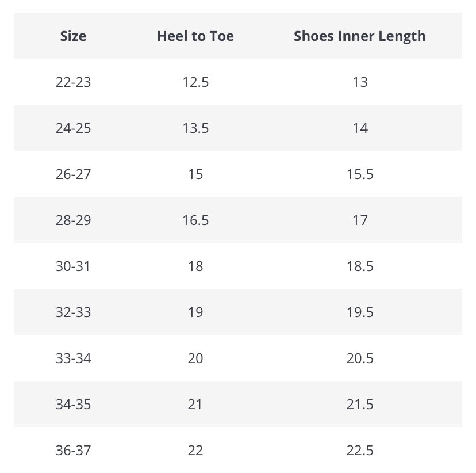Select the 34-35 size cell
This screenshot has width=476, height=473.
73,405
